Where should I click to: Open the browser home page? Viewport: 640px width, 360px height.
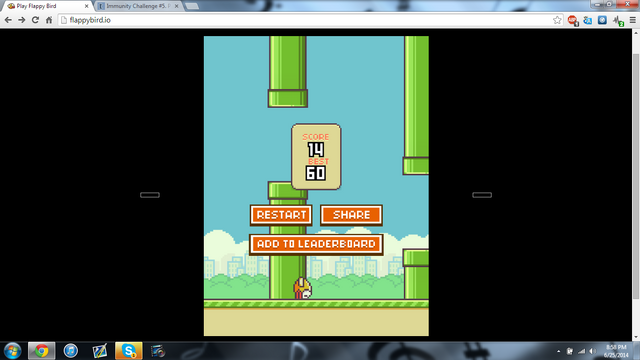coord(49,20)
